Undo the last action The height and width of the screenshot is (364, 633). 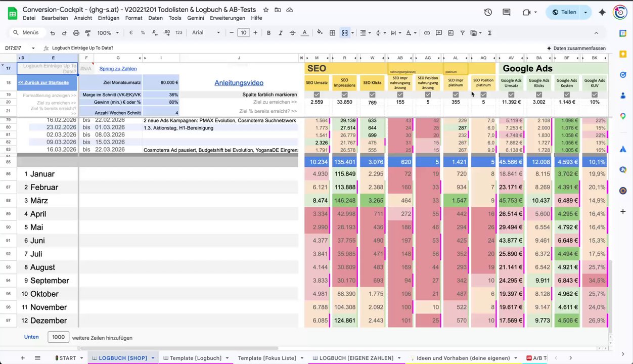53,33
